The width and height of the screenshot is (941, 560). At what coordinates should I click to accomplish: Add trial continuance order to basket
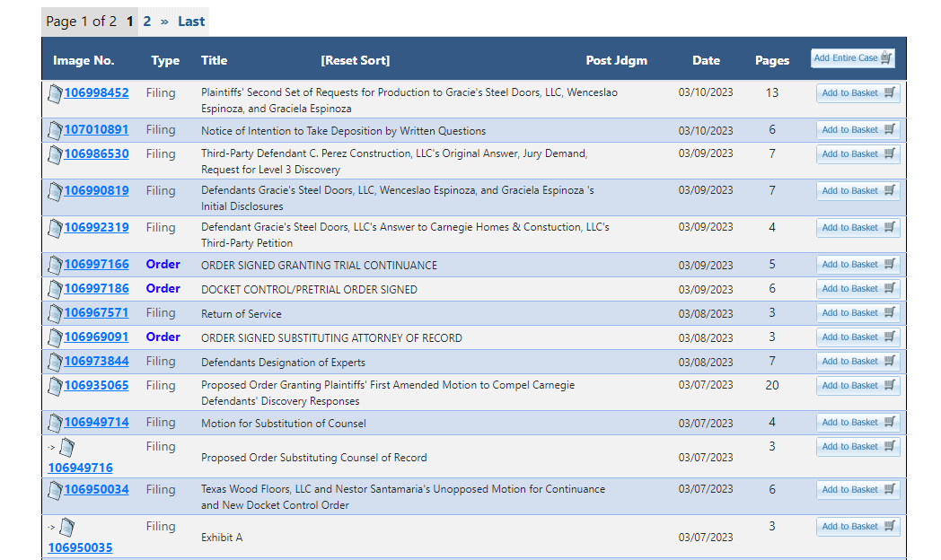(858, 264)
